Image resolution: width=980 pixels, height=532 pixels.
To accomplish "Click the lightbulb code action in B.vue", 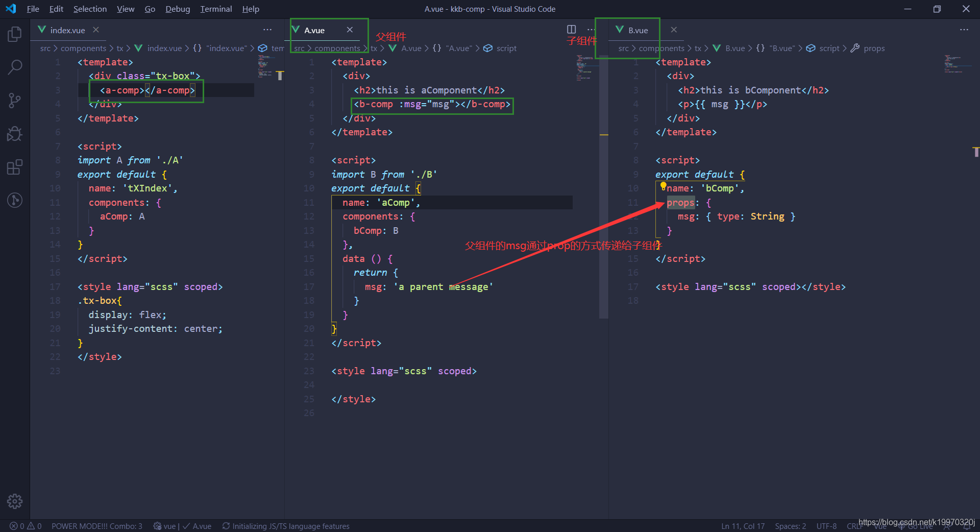I will 663,186.
